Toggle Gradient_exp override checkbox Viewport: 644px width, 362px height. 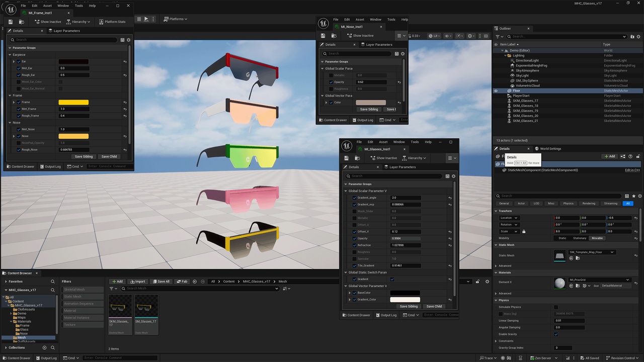pyautogui.click(x=354, y=205)
